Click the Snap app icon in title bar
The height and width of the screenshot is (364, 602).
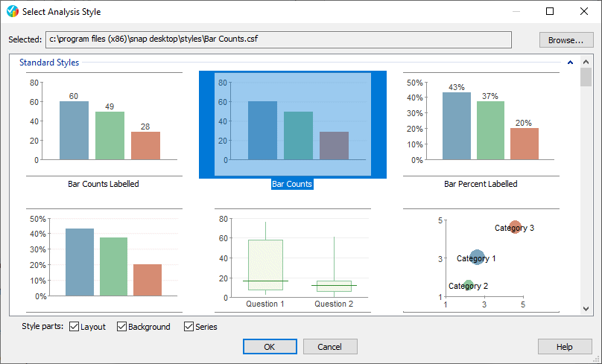[12, 11]
